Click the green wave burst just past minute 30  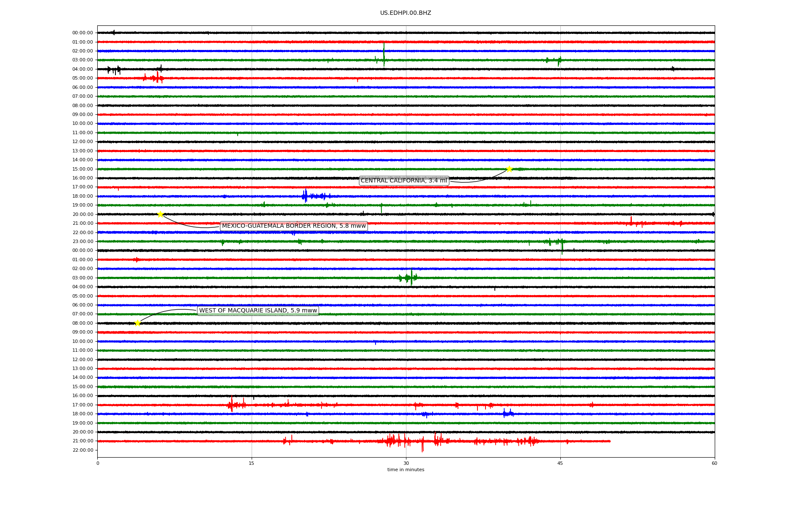(411, 278)
